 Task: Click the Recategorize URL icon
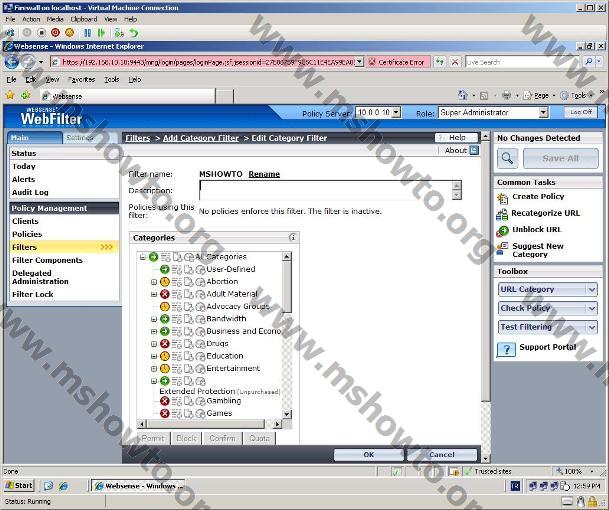pyautogui.click(x=502, y=214)
